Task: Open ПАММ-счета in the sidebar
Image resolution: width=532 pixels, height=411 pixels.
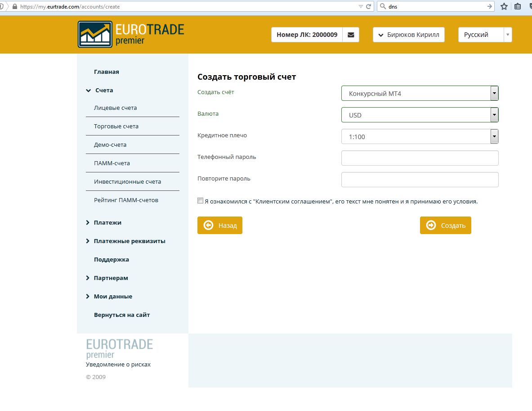Action: 112,163
